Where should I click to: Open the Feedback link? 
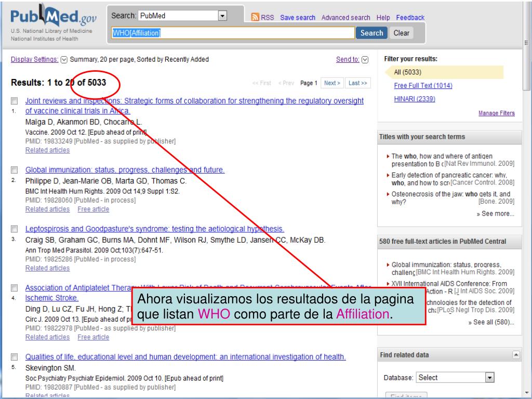410,18
